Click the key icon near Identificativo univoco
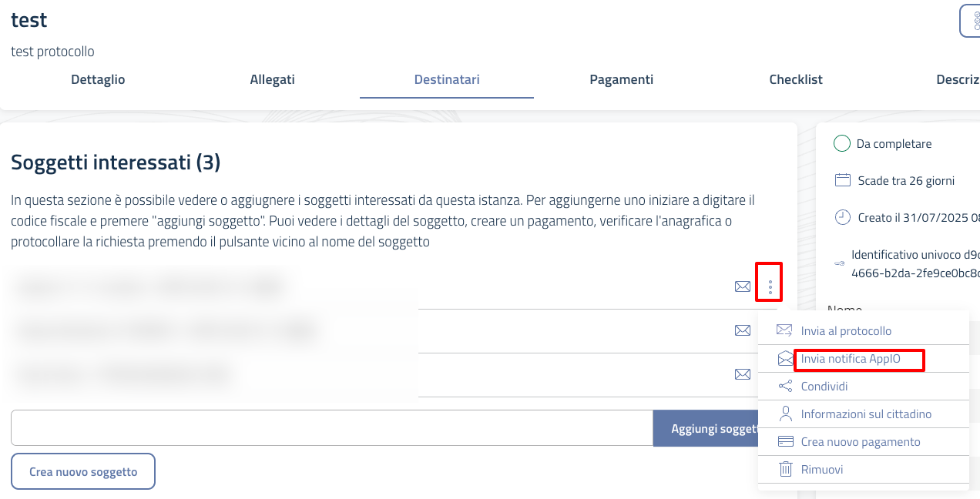This screenshot has width=980, height=499. [839, 262]
